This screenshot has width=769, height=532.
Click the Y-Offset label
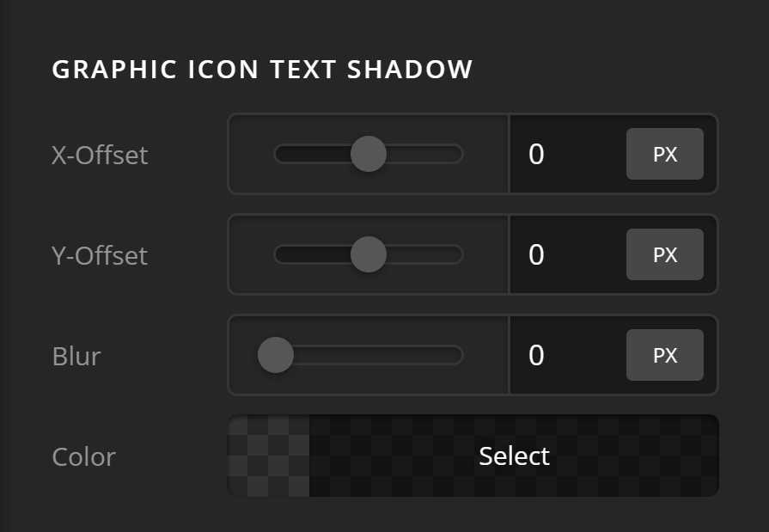click(x=100, y=256)
